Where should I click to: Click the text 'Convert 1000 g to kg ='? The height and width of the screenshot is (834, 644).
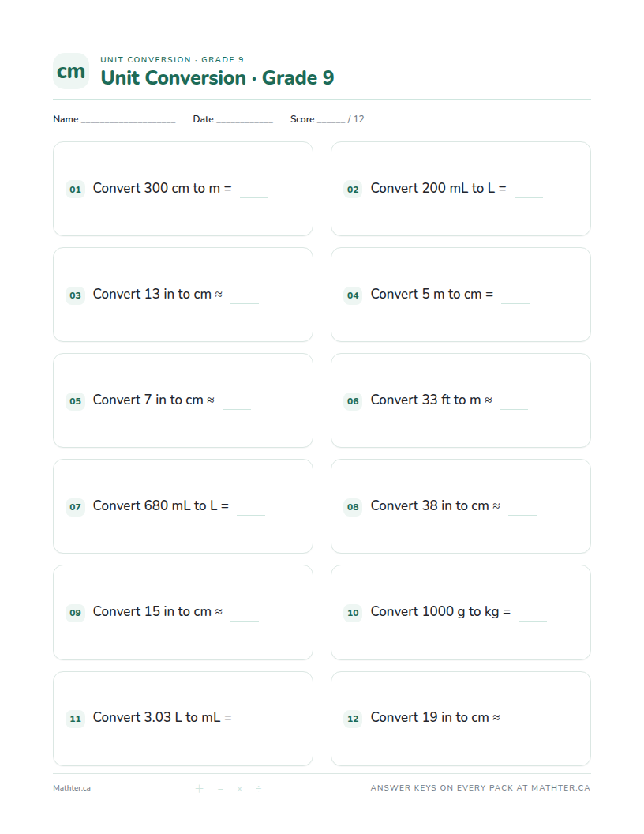point(440,611)
